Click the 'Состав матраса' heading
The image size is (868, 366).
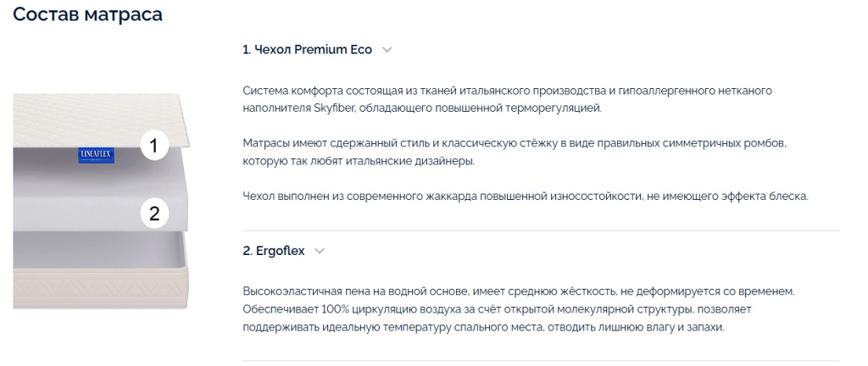pos(87,14)
